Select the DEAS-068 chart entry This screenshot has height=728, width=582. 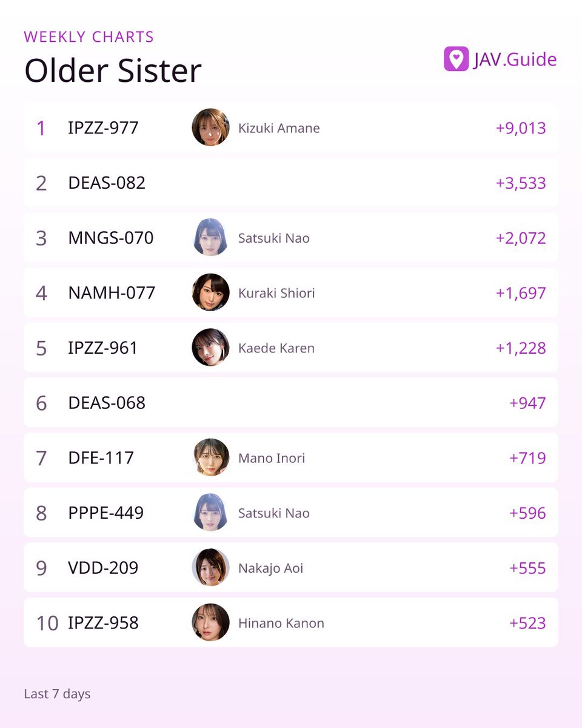pyautogui.click(x=291, y=402)
